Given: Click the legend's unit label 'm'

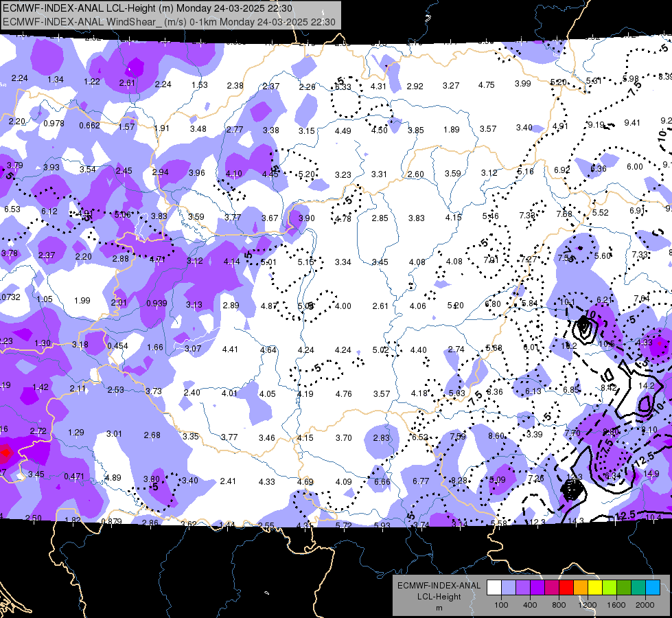Looking at the screenshot, I should coord(439,608).
